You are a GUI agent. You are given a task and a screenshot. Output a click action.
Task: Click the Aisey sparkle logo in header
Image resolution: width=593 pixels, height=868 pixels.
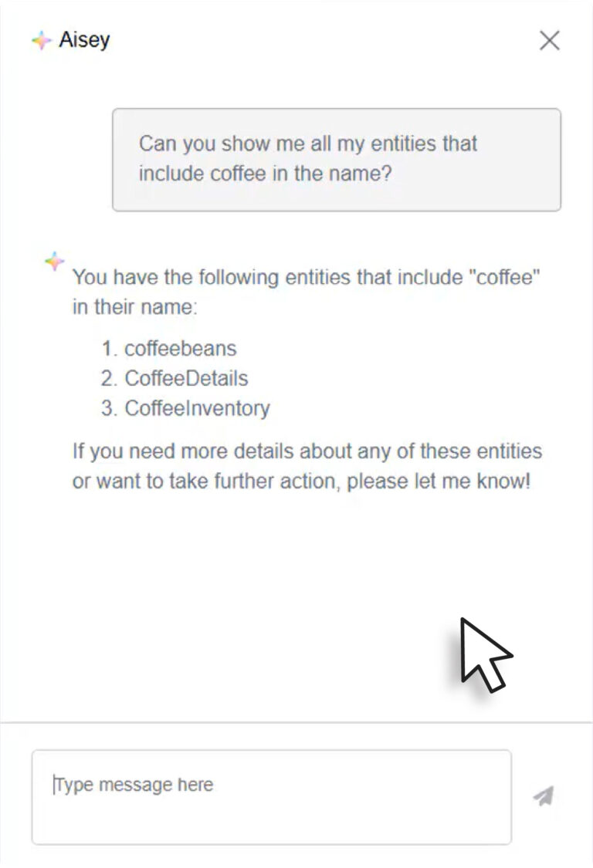[x=42, y=40]
